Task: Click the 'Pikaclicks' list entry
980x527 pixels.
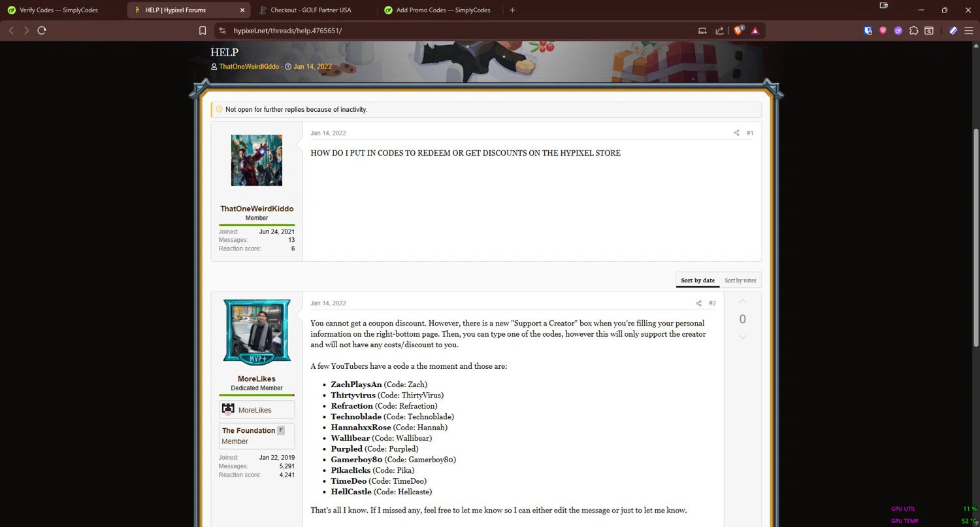Action: tap(372, 470)
